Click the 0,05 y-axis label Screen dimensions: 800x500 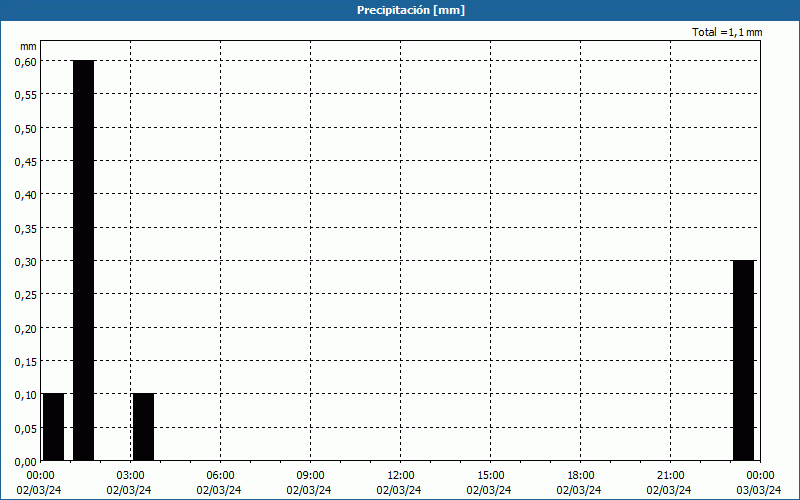click(26, 429)
